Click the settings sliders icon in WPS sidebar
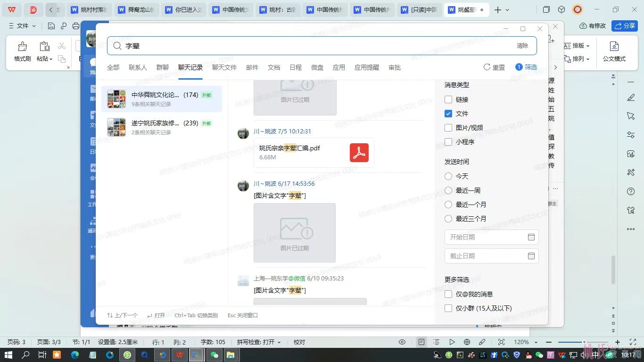The height and width of the screenshot is (362, 644). coord(631,135)
